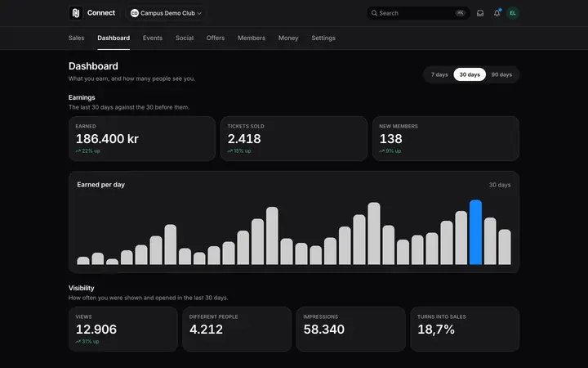Open the inbox tray icon

(x=480, y=13)
